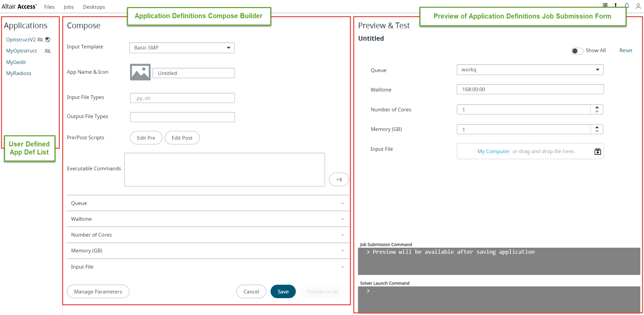This screenshot has height=315, width=644.
Task: Open the Files menu
Action: (49, 7)
